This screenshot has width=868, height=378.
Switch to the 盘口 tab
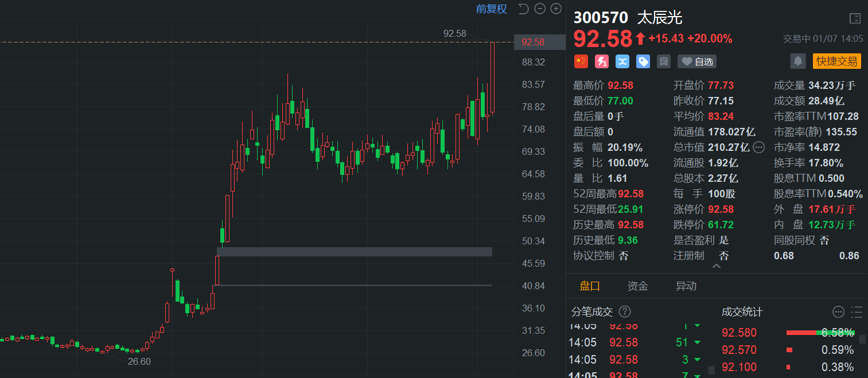(x=590, y=286)
